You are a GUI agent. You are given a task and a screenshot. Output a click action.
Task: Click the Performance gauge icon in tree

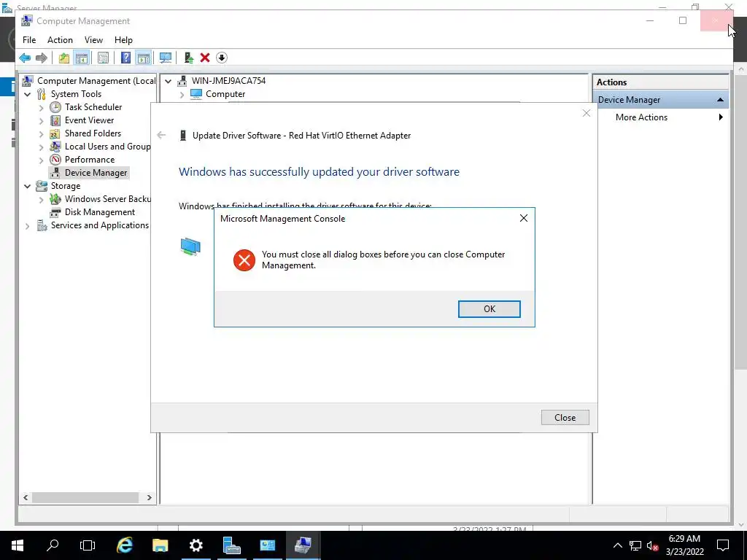click(55, 160)
